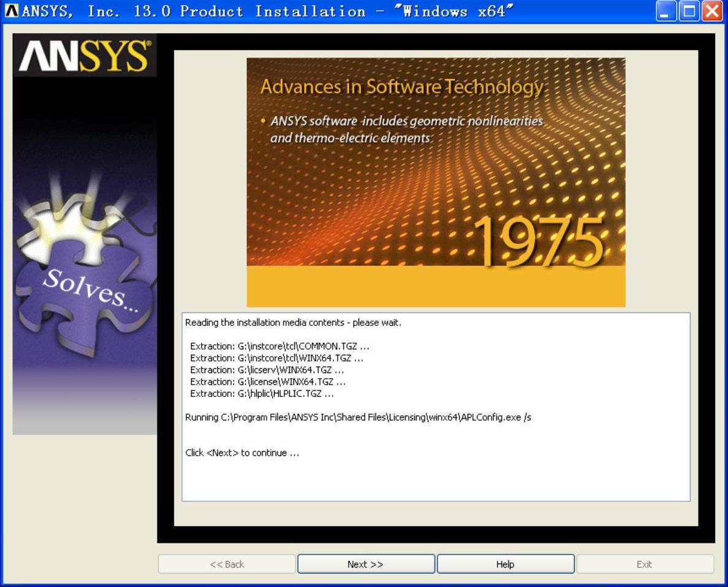This screenshot has height=587, width=728.
Task: Click the license\WINX64.TGZ extraction line
Action: [268, 382]
